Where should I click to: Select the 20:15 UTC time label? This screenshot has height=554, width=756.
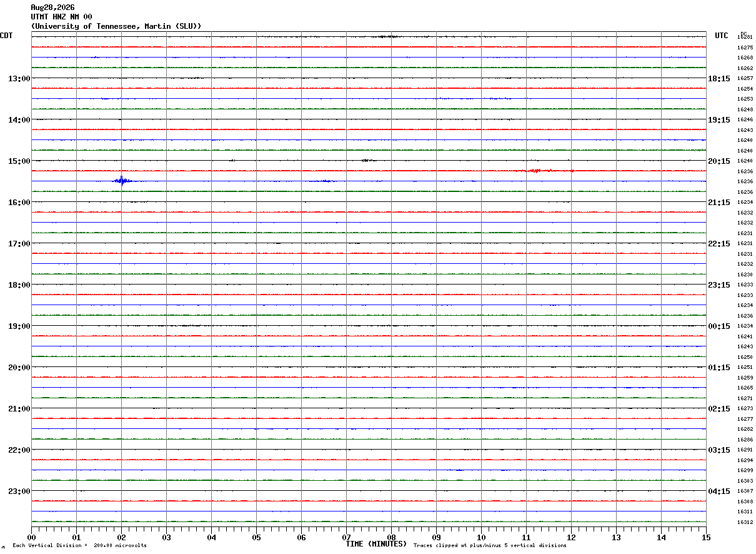(719, 161)
